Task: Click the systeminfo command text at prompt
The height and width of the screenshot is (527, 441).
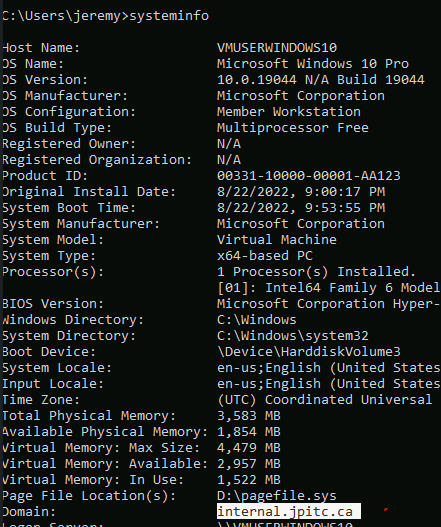Action: tap(169, 16)
